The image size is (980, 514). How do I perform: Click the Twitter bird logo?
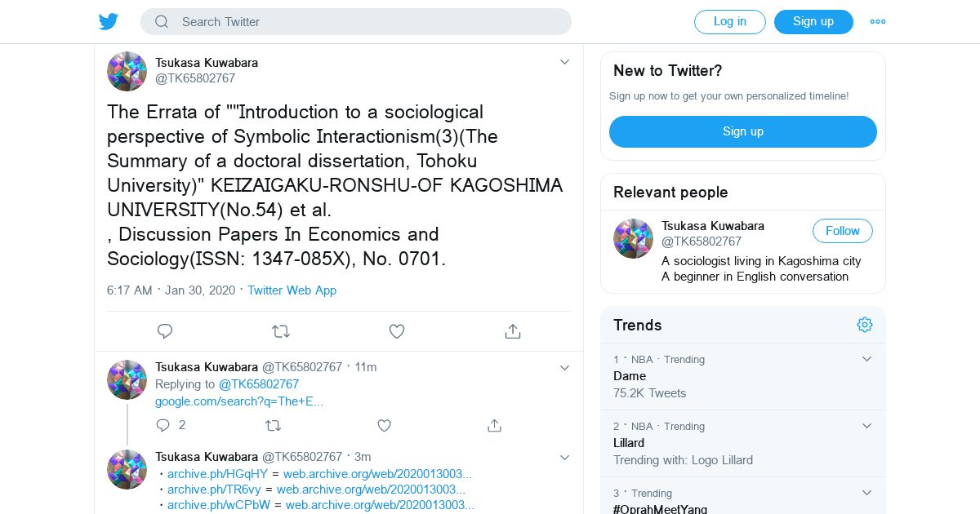pos(109,22)
